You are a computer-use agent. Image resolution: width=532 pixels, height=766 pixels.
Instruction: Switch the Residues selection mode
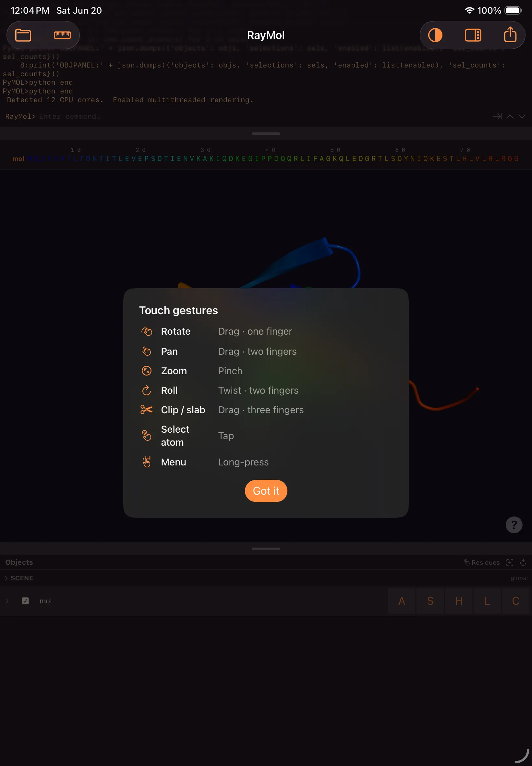[x=482, y=562]
